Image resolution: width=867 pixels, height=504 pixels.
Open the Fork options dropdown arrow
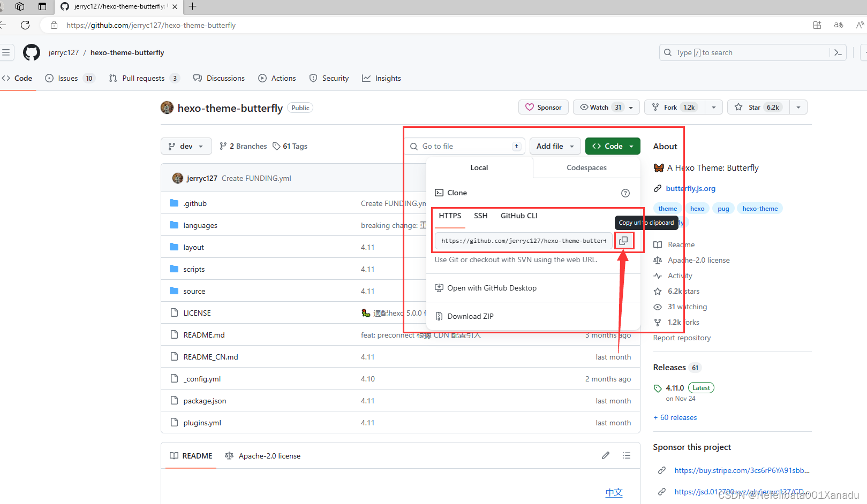[714, 108]
